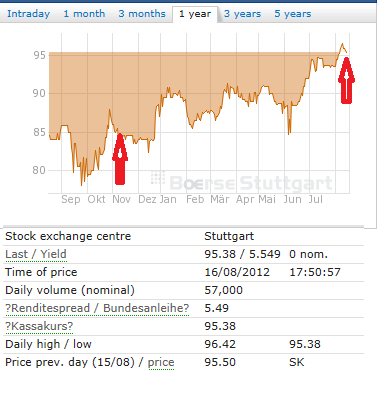Click the daily high value 96.42
This screenshot has height=400, width=378.
(220, 344)
